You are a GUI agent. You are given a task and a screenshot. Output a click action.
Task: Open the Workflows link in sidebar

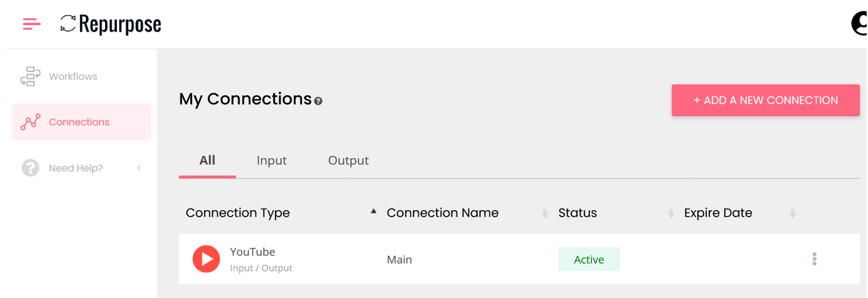pyautogui.click(x=73, y=77)
